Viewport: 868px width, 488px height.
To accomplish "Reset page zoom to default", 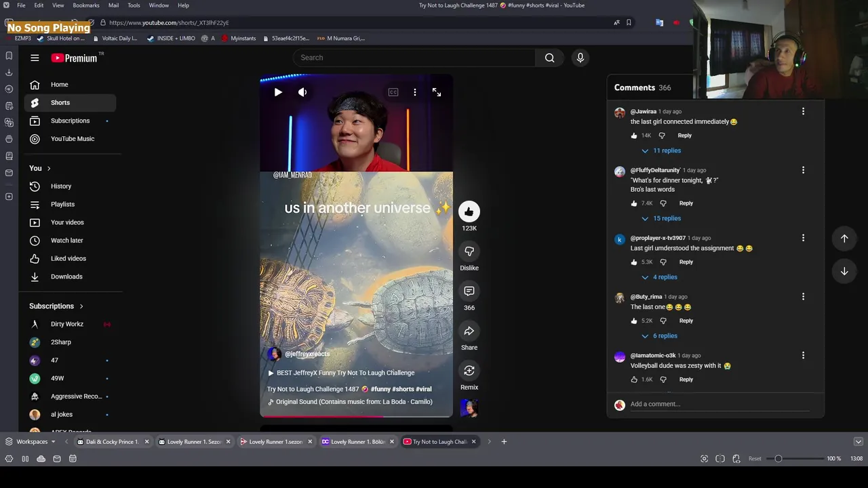I will (x=755, y=459).
